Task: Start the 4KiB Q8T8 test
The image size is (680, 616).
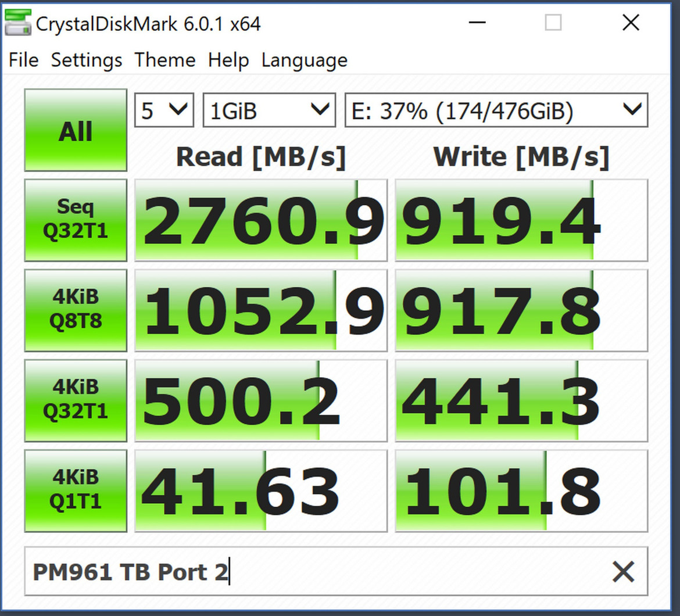Action: pyautogui.click(x=76, y=310)
